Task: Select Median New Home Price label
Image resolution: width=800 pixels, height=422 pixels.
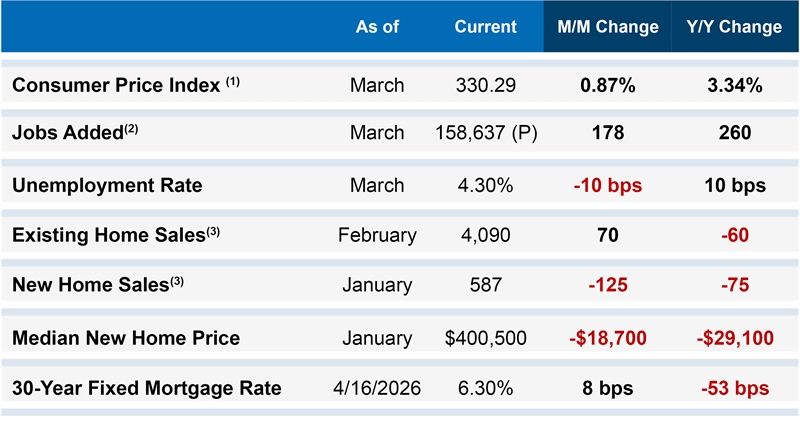Action: pyautogui.click(x=126, y=338)
